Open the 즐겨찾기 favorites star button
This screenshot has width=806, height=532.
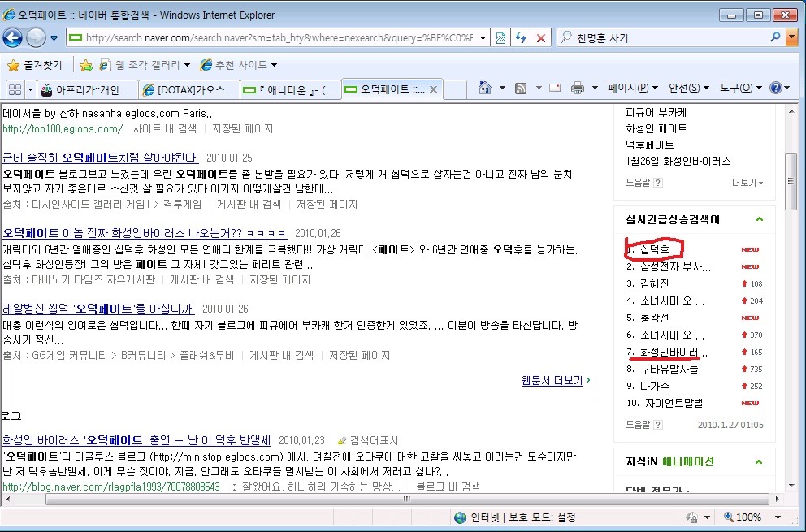(x=35, y=65)
